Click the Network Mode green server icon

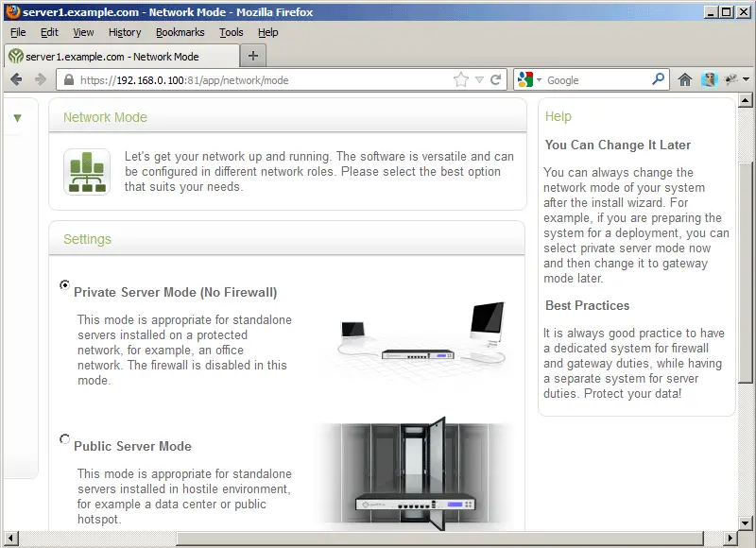pos(87,172)
